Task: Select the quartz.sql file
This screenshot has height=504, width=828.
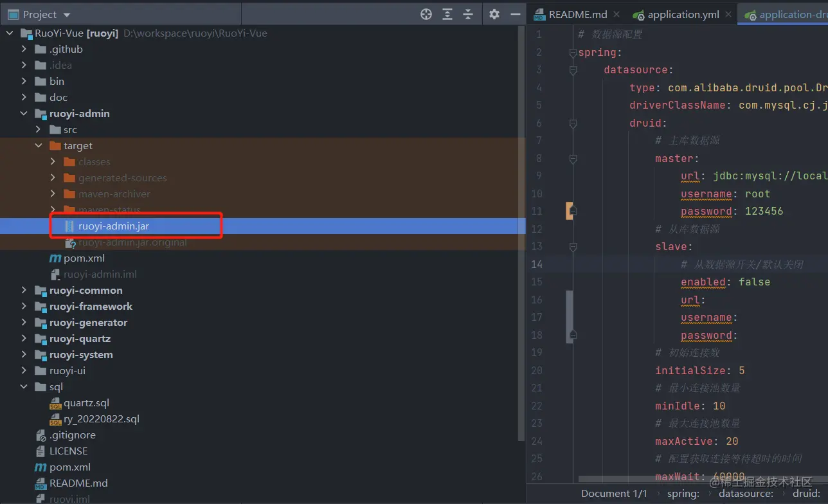Action: pyautogui.click(x=260, y=403)
